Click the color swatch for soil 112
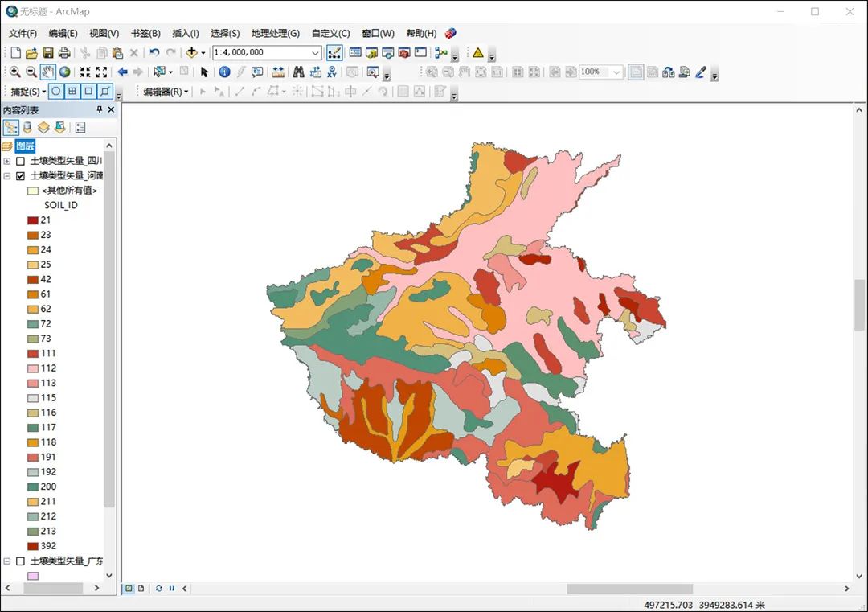Screen dimensions: 868x612 coord(33,368)
